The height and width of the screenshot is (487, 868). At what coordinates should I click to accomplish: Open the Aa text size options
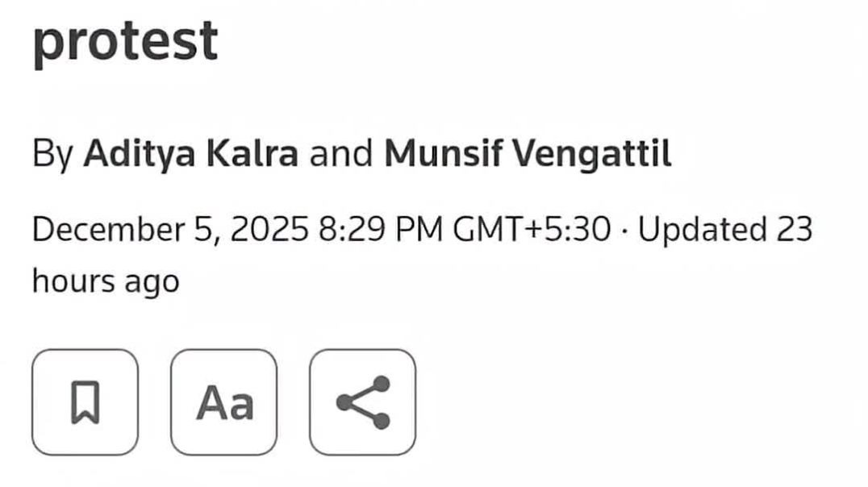point(223,402)
